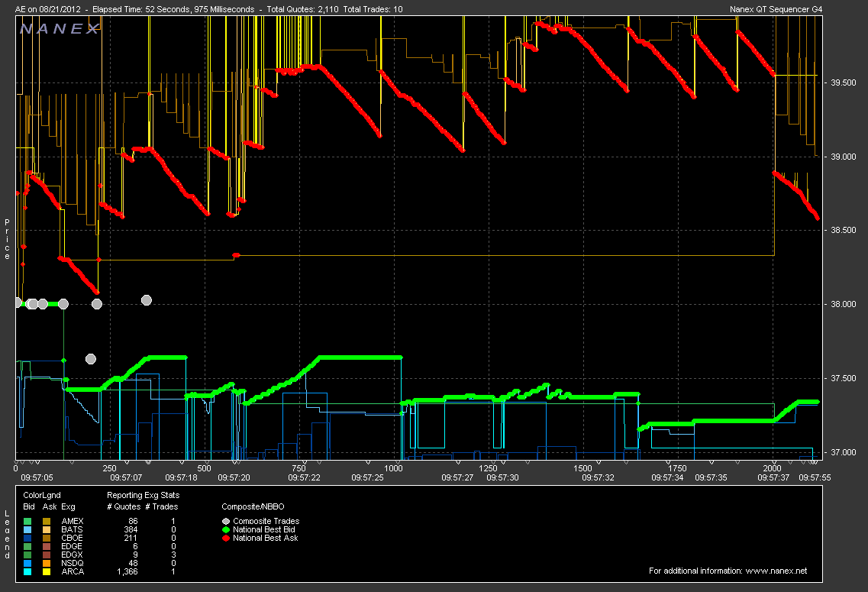Click the 2000 quote index axis label
This screenshot has width=868, height=592.
pyautogui.click(x=773, y=468)
